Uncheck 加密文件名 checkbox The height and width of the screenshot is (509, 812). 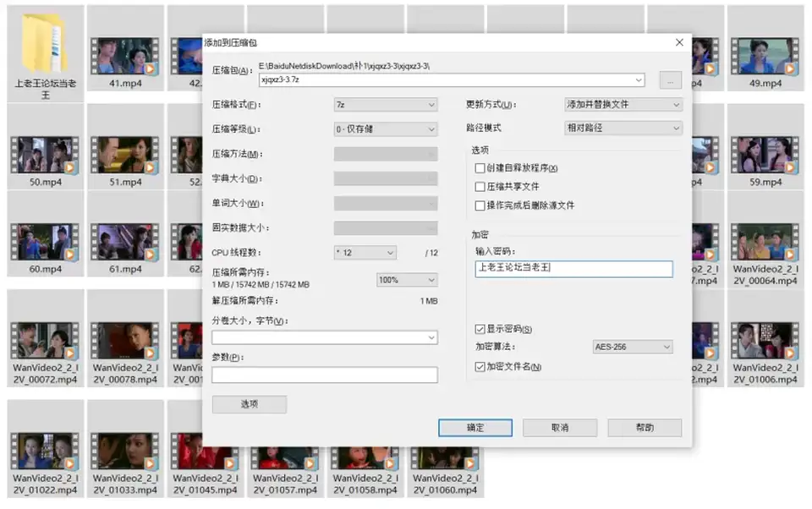coord(480,367)
